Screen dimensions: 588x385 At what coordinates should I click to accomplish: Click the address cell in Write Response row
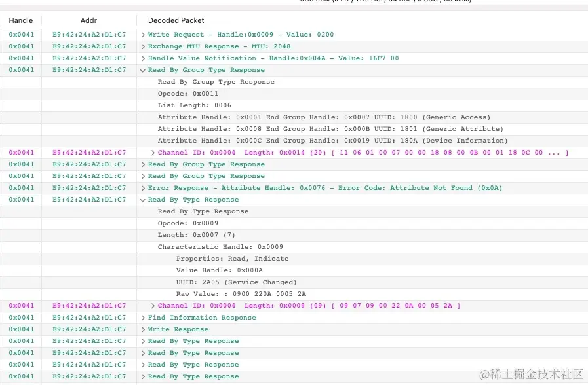[x=89, y=329]
